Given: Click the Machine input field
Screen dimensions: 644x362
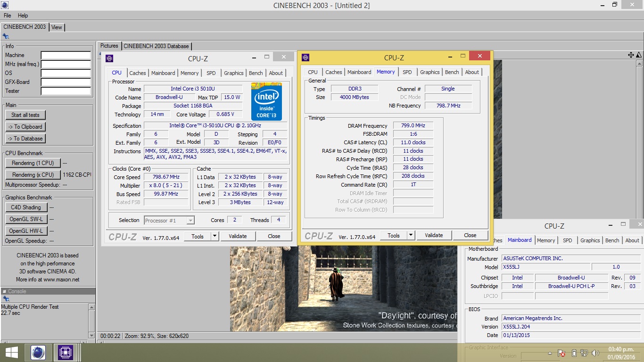Looking at the screenshot, I should [66, 55].
